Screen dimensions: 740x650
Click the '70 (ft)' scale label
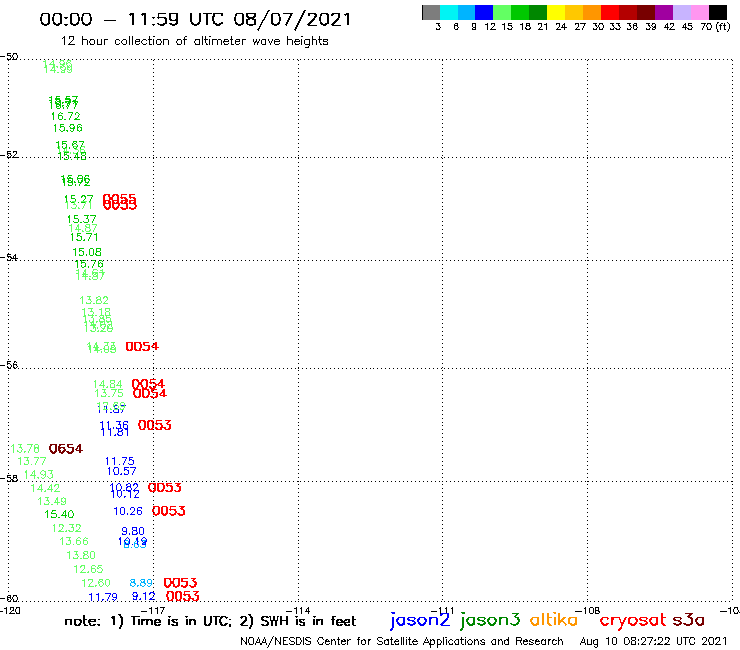715,27
